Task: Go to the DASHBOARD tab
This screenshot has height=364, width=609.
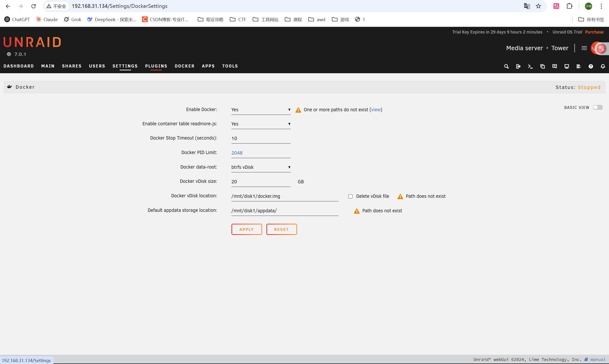Action: pos(19,66)
